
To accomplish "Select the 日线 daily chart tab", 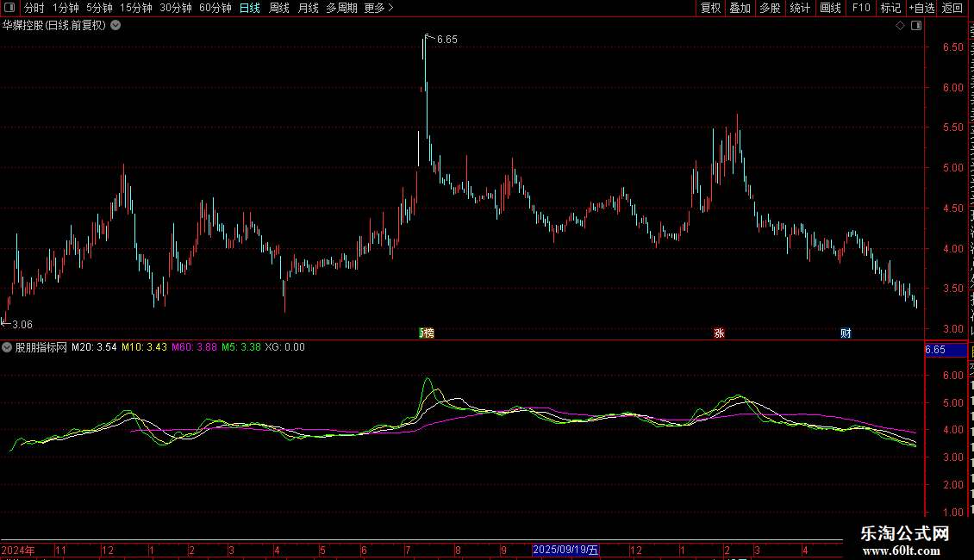I will [250, 8].
